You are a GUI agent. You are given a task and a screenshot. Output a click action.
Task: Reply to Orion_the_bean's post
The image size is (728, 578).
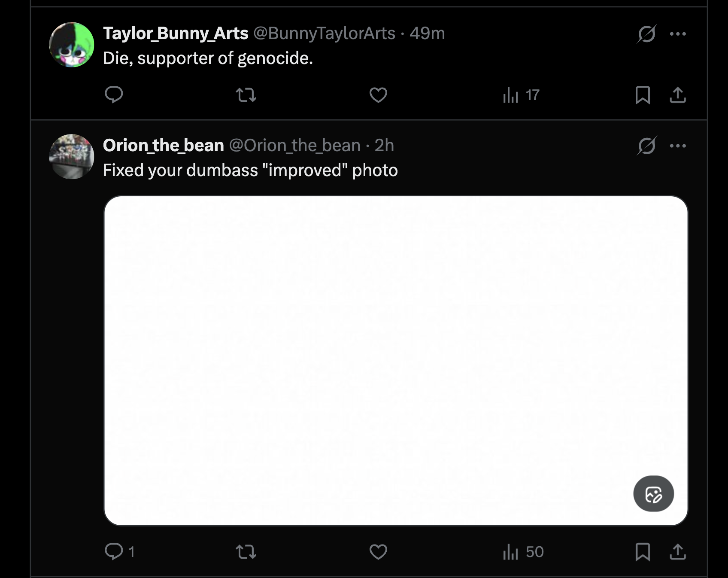click(114, 551)
